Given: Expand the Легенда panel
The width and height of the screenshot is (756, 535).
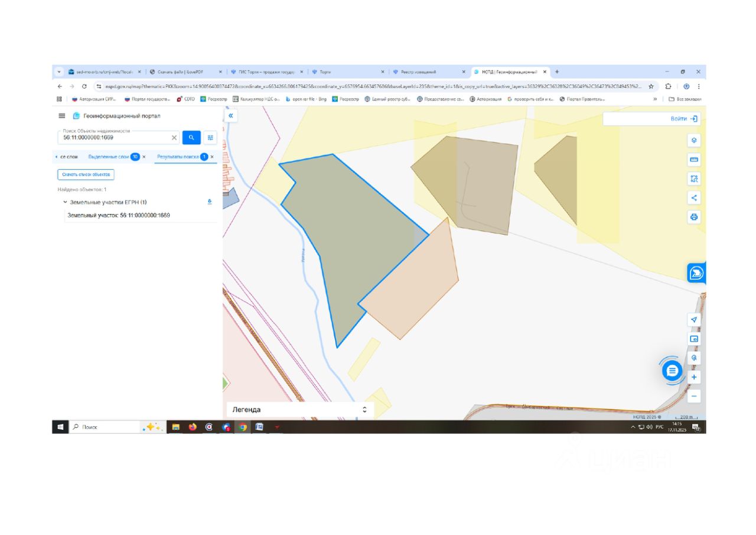Looking at the screenshot, I should (x=364, y=410).
